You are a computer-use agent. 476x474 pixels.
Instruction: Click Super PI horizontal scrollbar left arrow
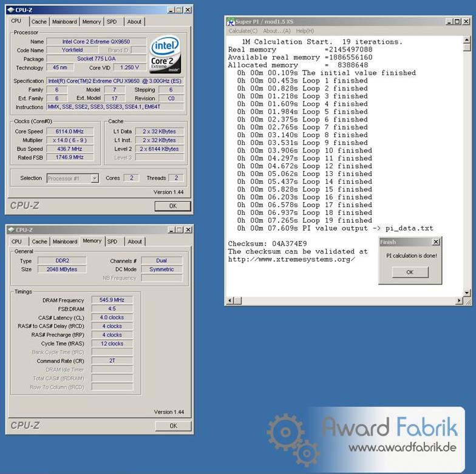(x=230, y=301)
